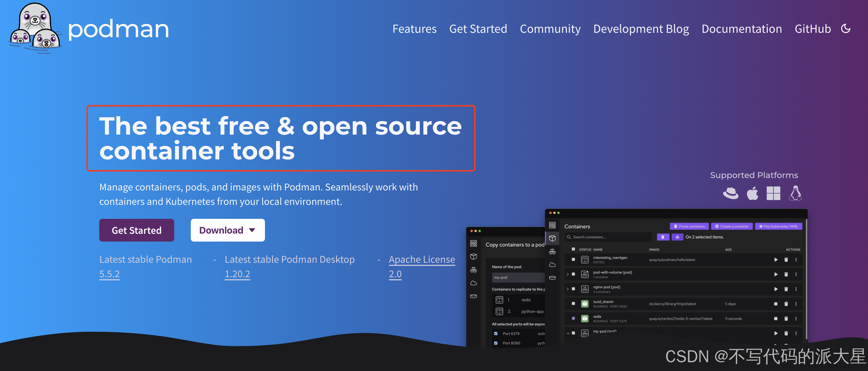Check the Port 6379 checkbox
Viewport: 868px width, 371px height.
click(496, 334)
